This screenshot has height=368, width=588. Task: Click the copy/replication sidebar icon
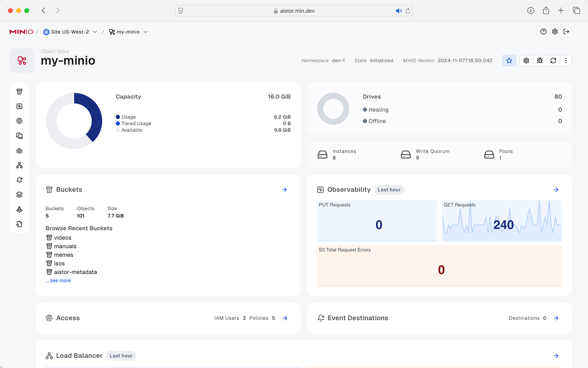click(x=19, y=136)
